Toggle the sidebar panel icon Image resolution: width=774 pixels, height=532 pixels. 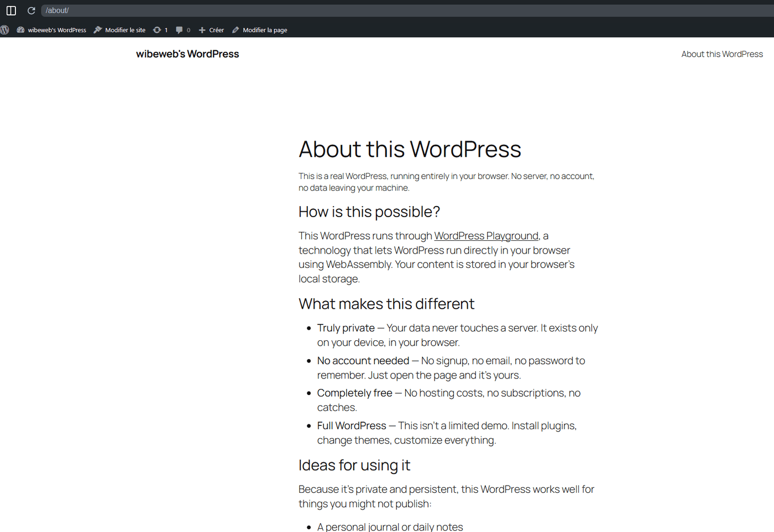(11, 10)
